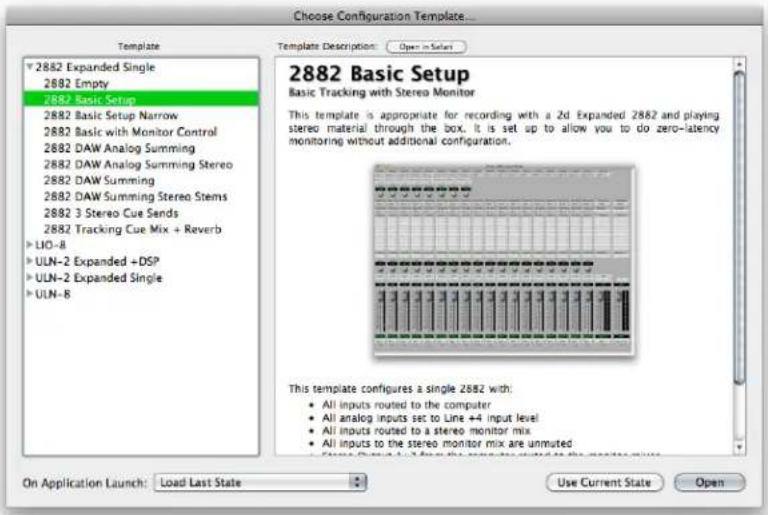
Task: Select the 2882 DAW Summing template
Action: [x=141, y=180]
